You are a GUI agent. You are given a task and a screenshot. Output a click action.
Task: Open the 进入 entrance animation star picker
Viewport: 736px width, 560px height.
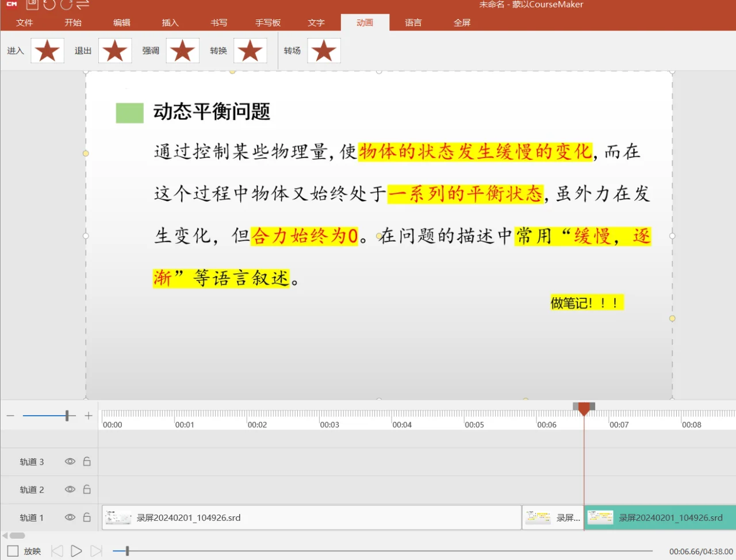pos(47,51)
